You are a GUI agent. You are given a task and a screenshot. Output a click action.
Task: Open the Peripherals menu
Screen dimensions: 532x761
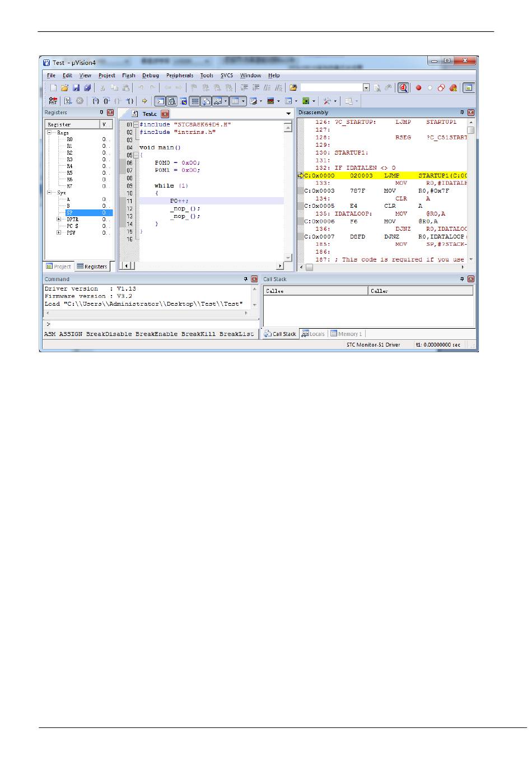(x=179, y=76)
